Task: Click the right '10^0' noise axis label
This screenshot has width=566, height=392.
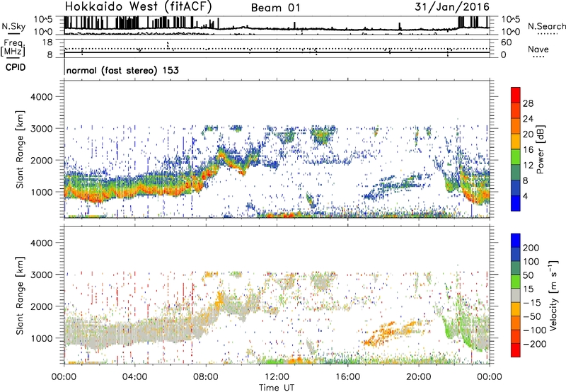Action: coord(510,32)
